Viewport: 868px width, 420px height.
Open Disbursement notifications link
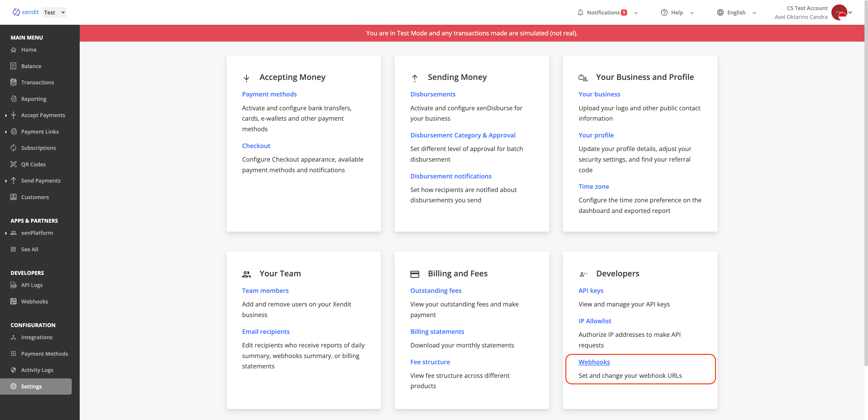coord(451,176)
